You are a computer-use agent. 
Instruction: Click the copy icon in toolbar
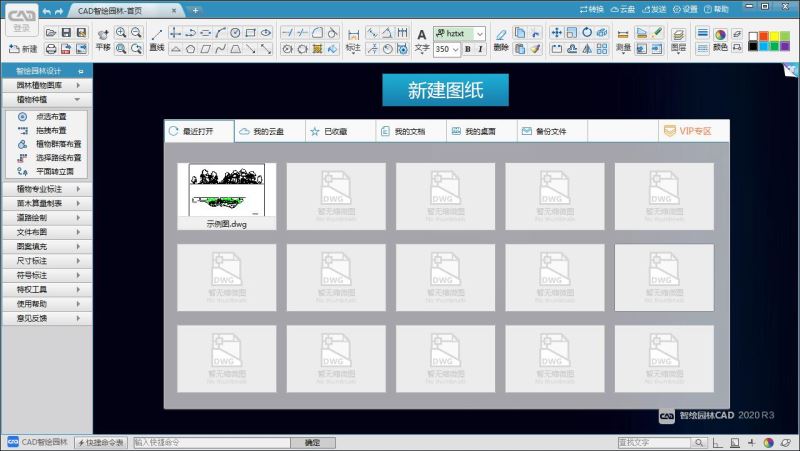(x=519, y=33)
